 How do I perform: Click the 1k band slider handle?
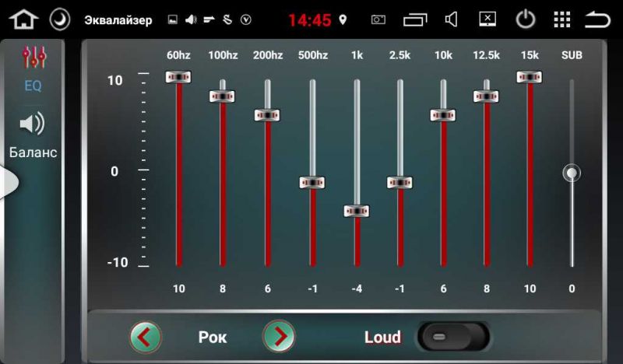tap(357, 212)
